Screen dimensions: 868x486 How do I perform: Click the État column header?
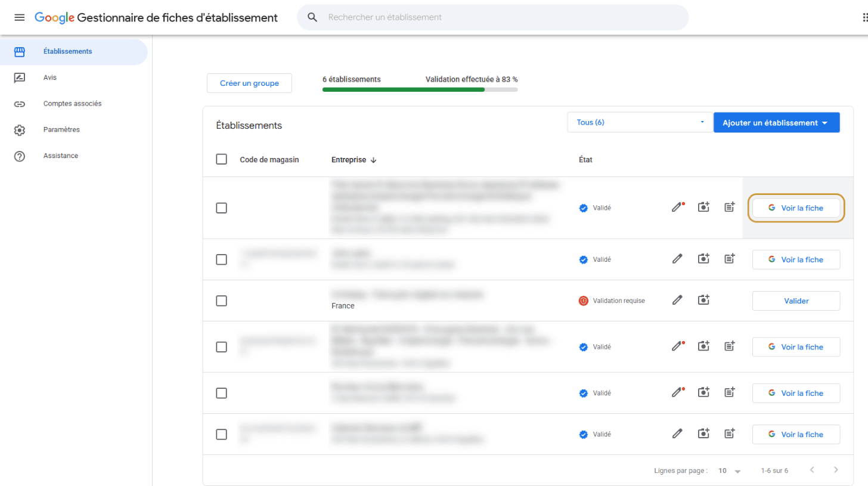[x=585, y=160]
